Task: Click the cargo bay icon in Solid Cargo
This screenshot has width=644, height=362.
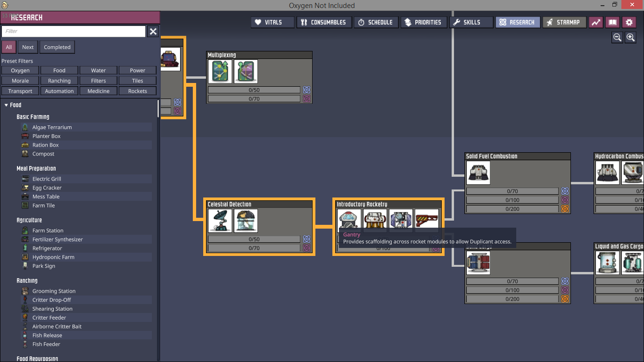Action: pos(478,263)
